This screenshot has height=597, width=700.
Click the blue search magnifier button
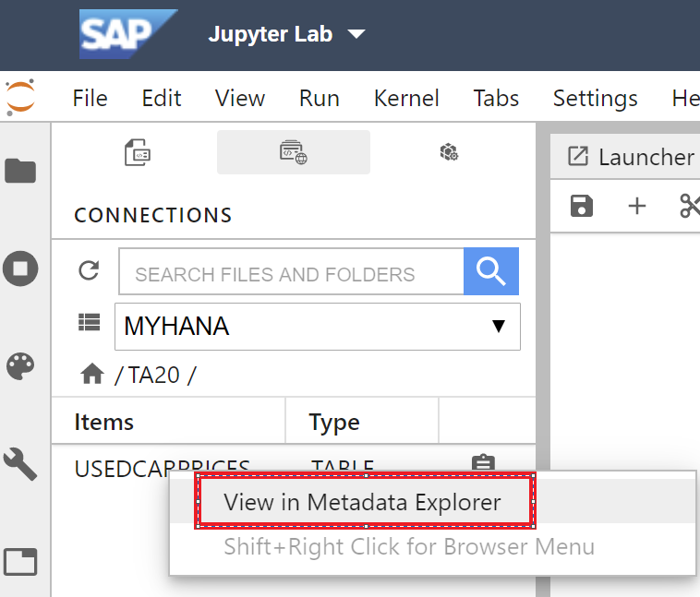click(x=491, y=271)
